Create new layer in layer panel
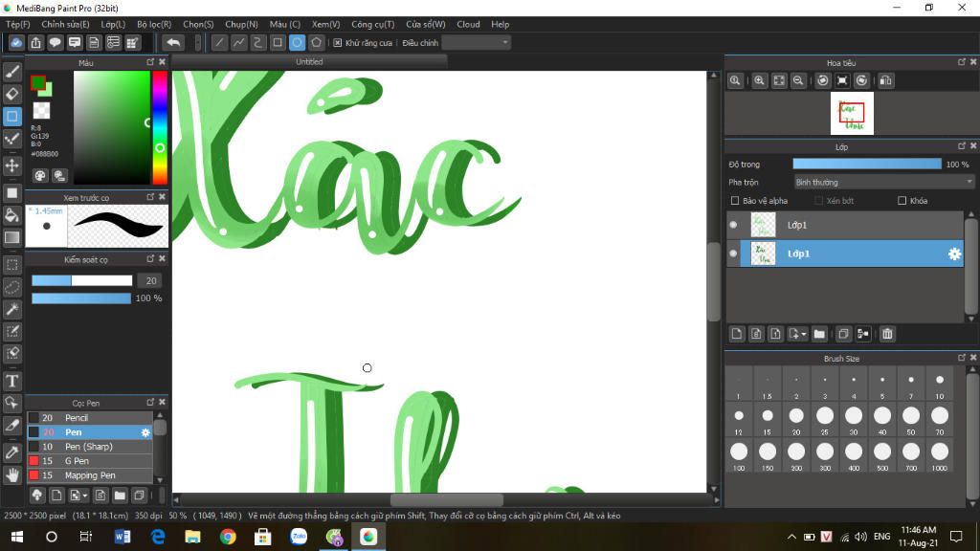 [x=737, y=334]
